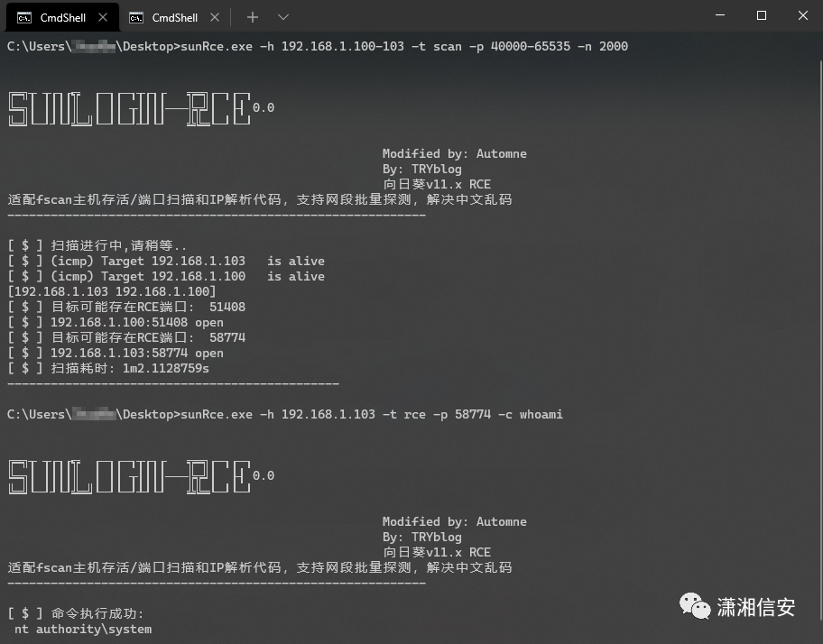This screenshot has width=823, height=644.
Task: Click the first tab's terminal icon
Action: click(x=24, y=18)
